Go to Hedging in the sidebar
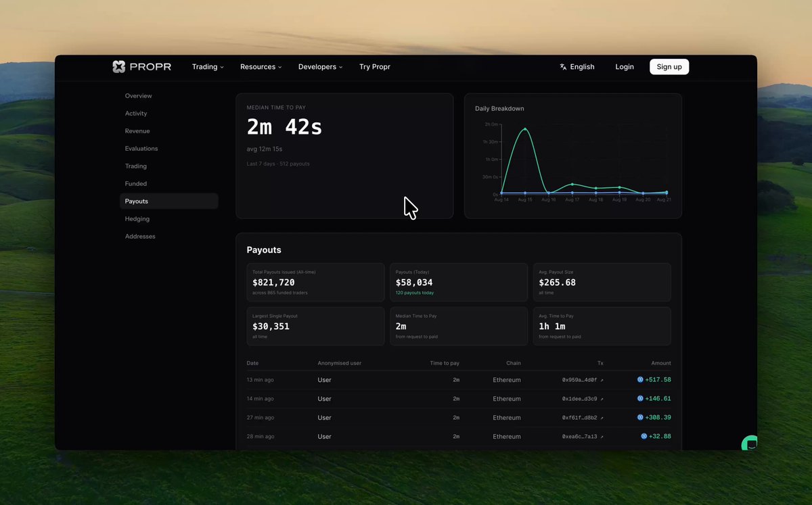The width and height of the screenshot is (812, 505). pos(169,219)
